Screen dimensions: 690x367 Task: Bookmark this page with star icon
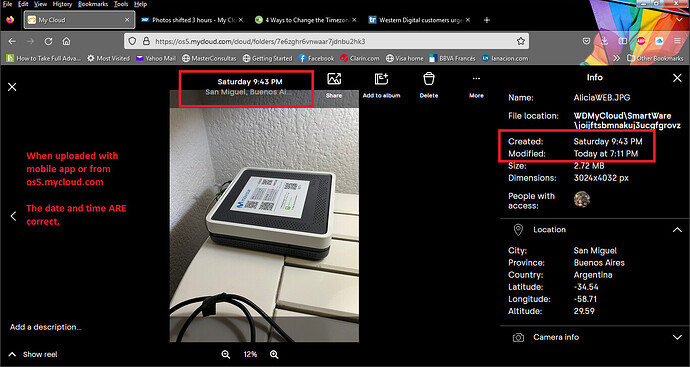click(521, 41)
